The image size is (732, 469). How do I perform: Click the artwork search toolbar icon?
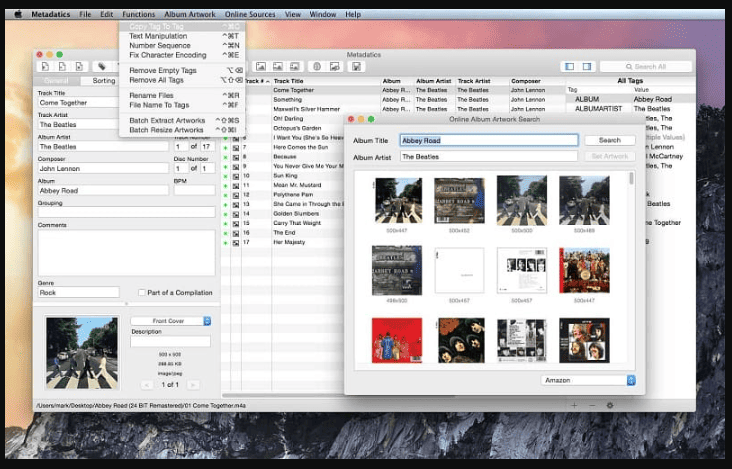pos(334,67)
